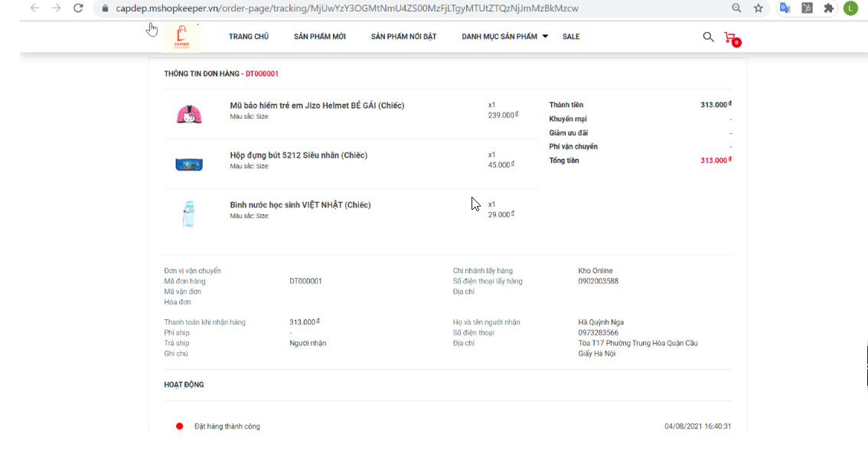Open SẢN PHẨM MỚI menu item

point(319,37)
